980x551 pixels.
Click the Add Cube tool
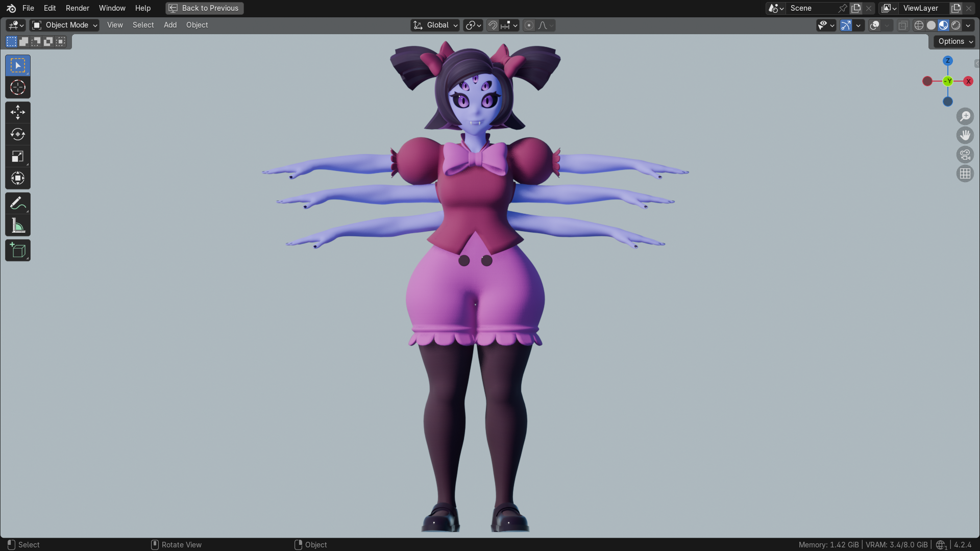(x=18, y=251)
